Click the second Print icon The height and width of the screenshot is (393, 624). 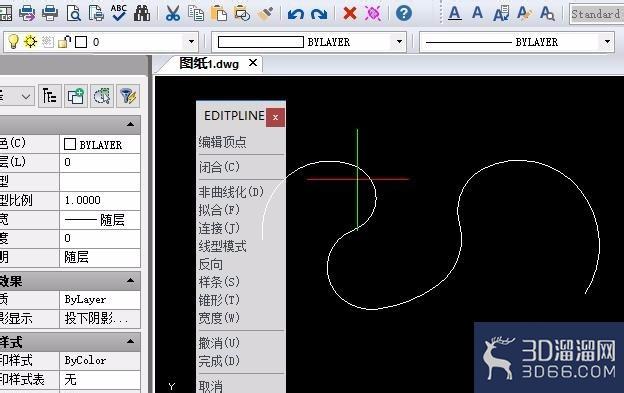[50, 13]
